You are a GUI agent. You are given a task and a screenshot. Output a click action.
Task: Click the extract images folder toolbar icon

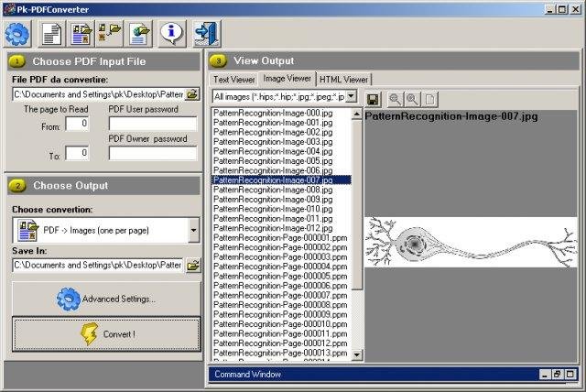[110, 34]
